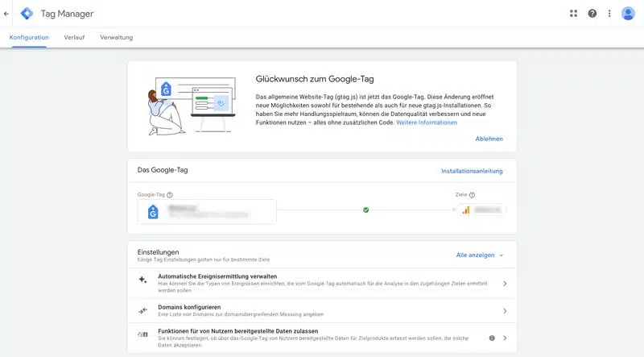Click the user-provided data setting icon
This screenshot has width=644, height=357.
142,334
